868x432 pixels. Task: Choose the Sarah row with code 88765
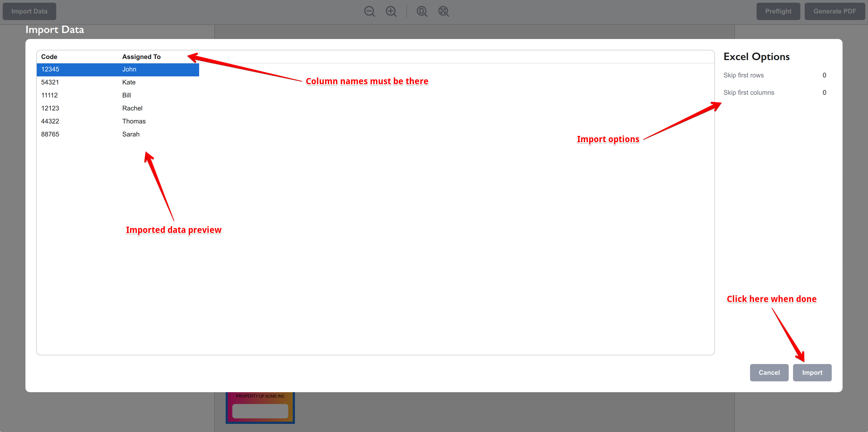(118, 134)
